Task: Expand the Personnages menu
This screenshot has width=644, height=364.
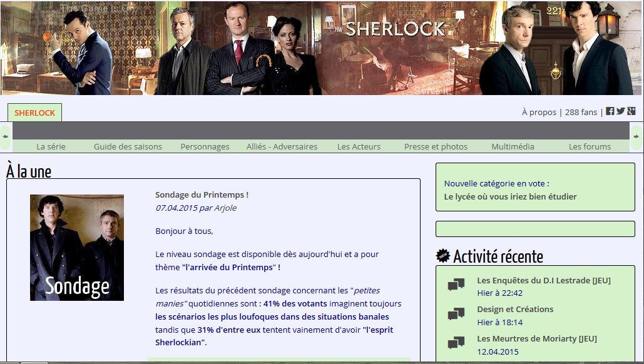Action: (205, 146)
